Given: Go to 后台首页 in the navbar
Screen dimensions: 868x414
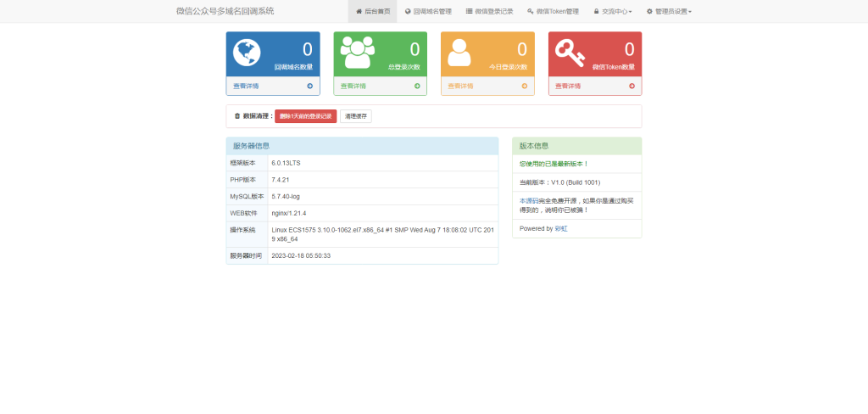Looking at the screenshot, I should point(372,12).
